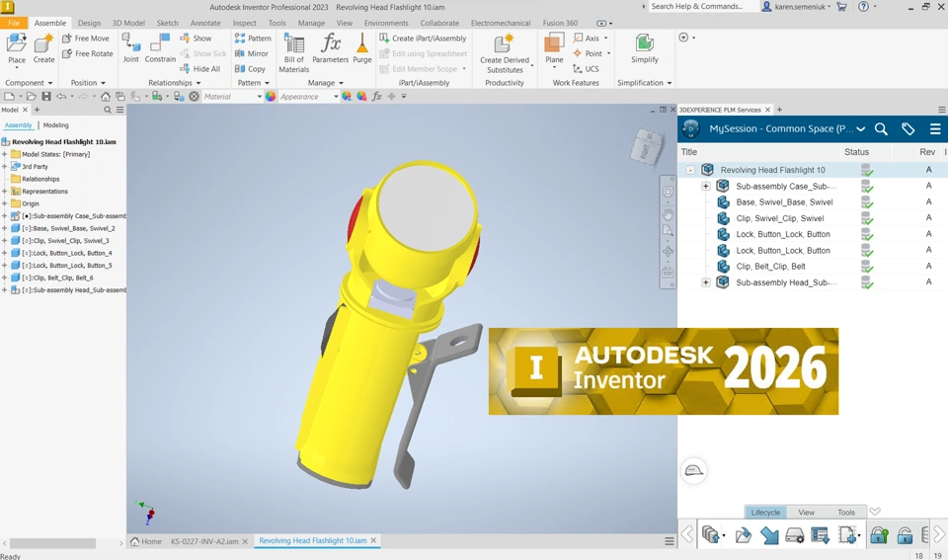This screenshot has height=560, width=948.
Task: Open the File menu
Action: point(14,23)
